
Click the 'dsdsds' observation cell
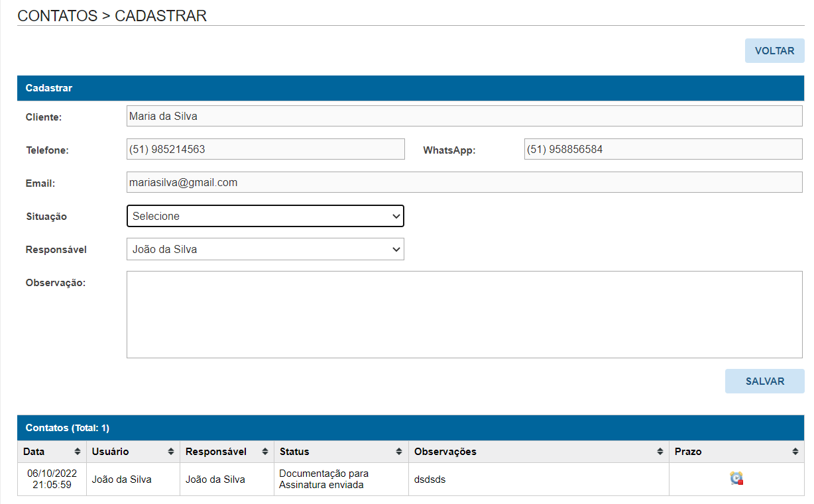[x=430, y=479]
